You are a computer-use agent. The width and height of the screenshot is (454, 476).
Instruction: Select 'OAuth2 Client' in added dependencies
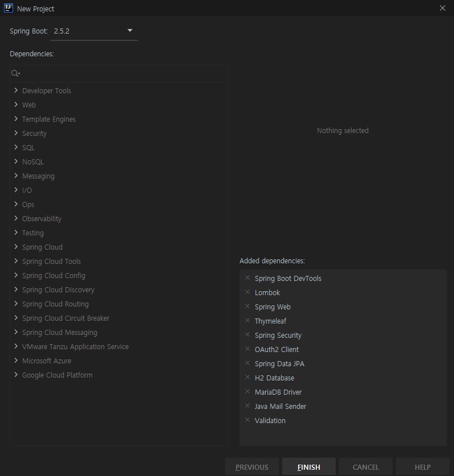click(x=276, y=349)
